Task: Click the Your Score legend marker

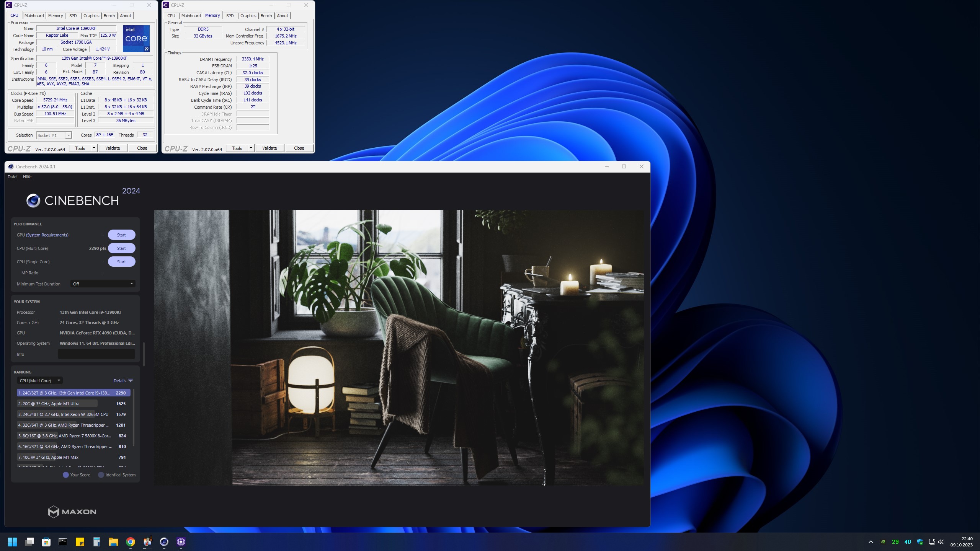Action: click(x=66, y=475)
